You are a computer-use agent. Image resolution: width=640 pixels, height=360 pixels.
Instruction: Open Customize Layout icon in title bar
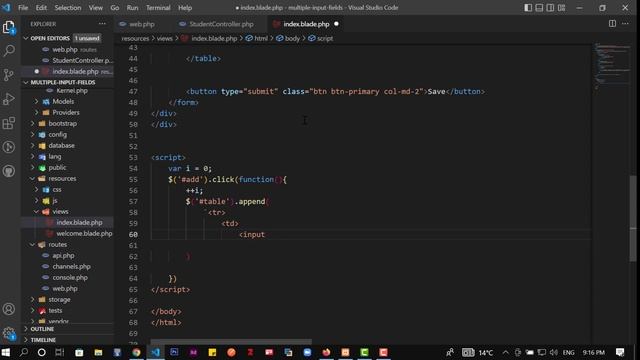pos(562,8)
